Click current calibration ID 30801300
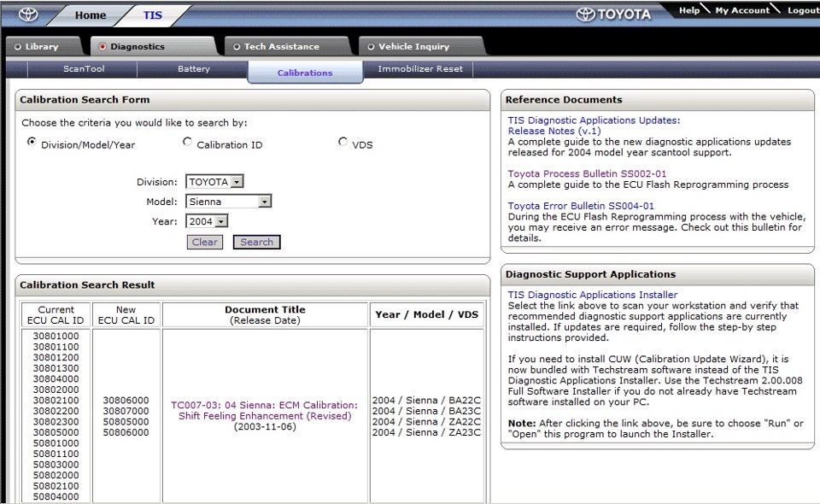The width and height of the screenshot is (820, 504). point(56,368)
